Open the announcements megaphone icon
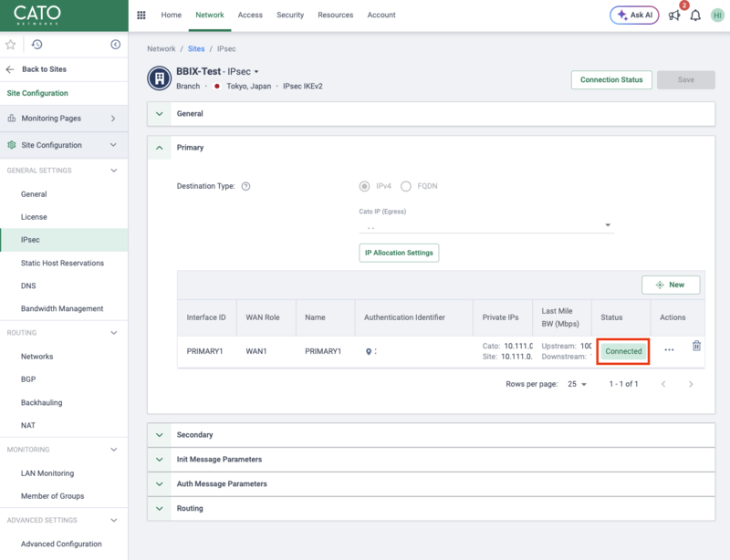The height and width of the screenshot is (560, 730). point(673,16)
